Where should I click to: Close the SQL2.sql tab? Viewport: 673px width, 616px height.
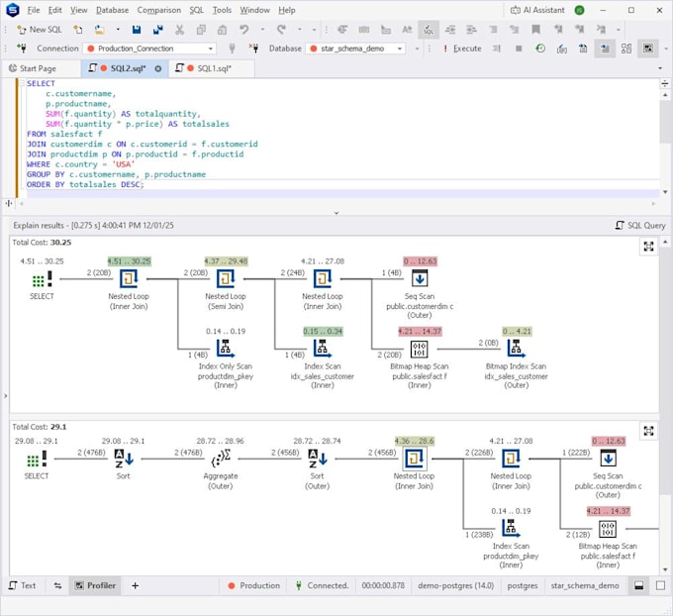158,68
